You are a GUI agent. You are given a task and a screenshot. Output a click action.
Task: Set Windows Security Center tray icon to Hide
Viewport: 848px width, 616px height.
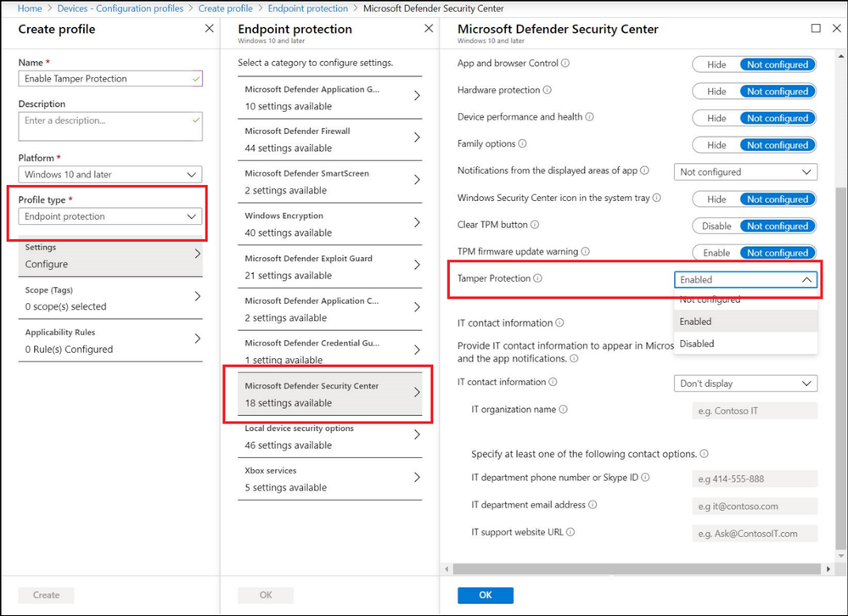716,199
